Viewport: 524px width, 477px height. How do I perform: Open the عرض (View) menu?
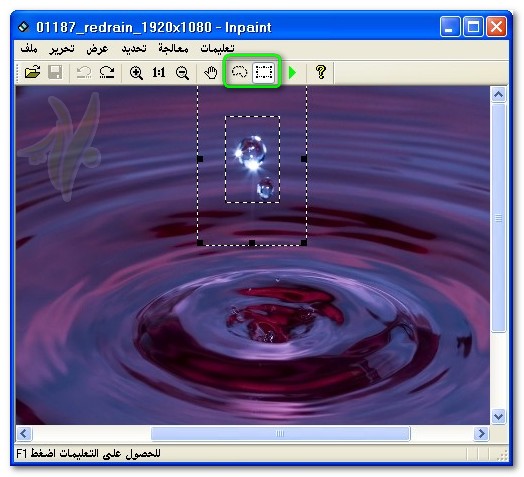coord(97,49)
